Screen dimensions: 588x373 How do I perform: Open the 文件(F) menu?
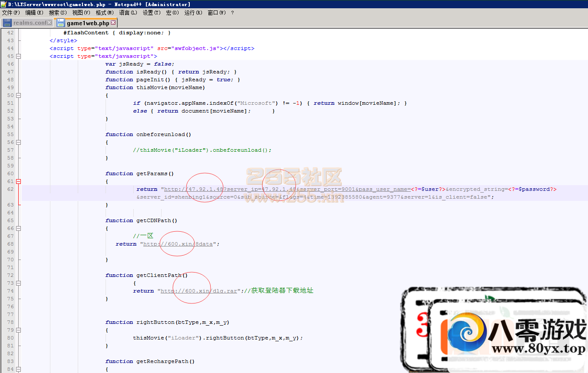11,13
